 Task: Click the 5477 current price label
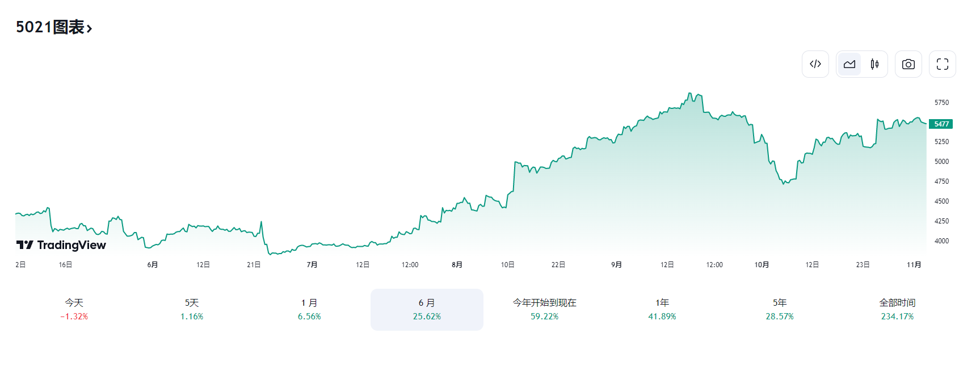pyautogui.click(x=941, y=124)
